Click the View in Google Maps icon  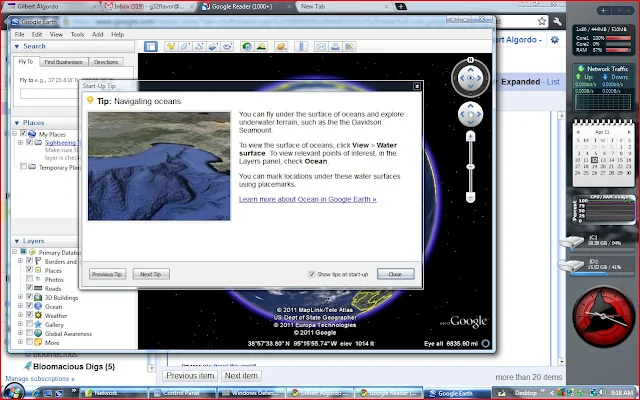[349, 47]
